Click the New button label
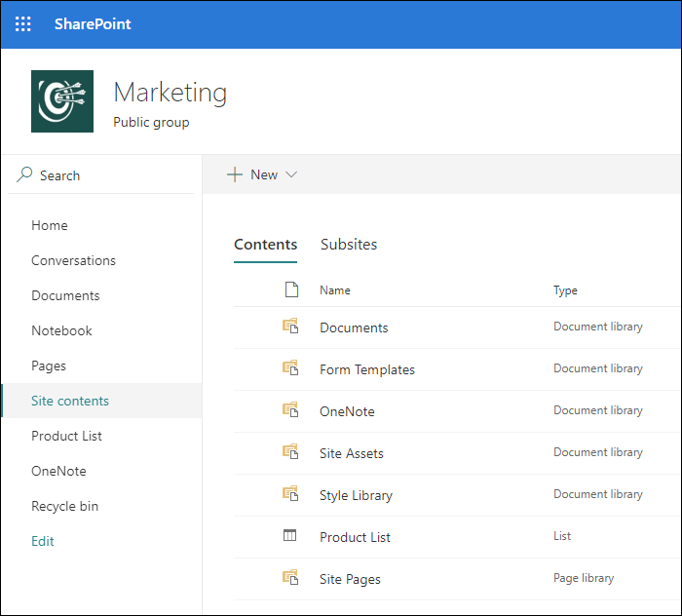Screen dimensions: 682x616 pyautogui.click(x=264, y=174)
